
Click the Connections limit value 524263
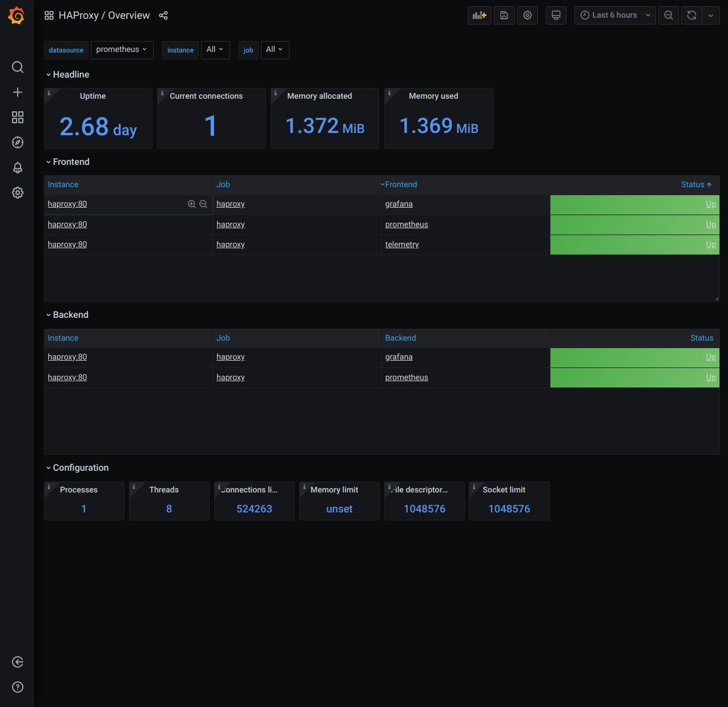[254, 509]
